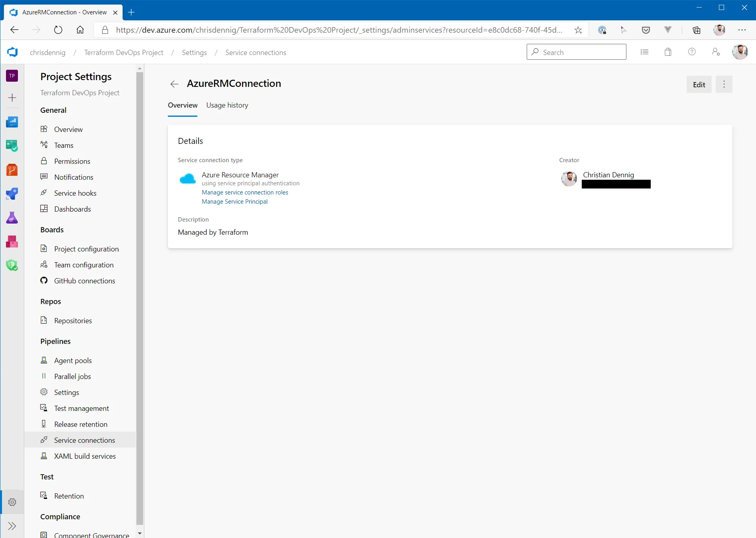756x538 pixels.
Task: Select Service hooks in settings menu
Action: (75, 193)
